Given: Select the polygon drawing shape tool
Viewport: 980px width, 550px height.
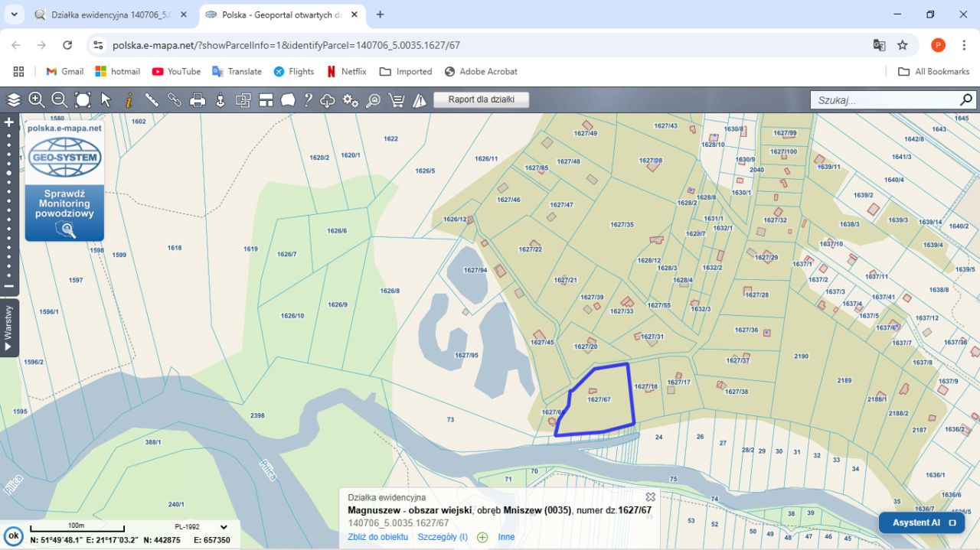Looking at the screenshot, I should click(x=288, y=99).
